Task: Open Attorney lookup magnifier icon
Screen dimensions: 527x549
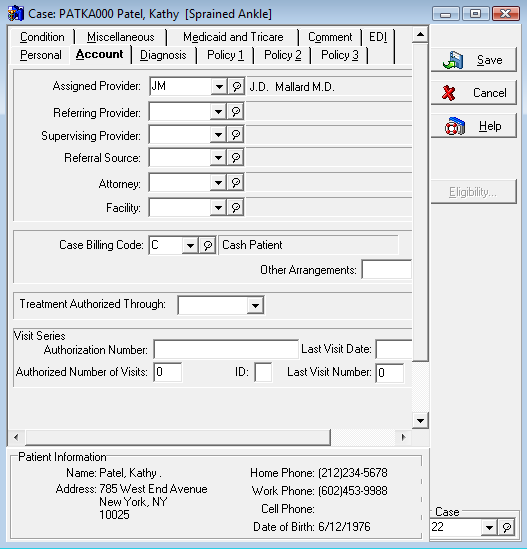Action: (x=236, y=183)
